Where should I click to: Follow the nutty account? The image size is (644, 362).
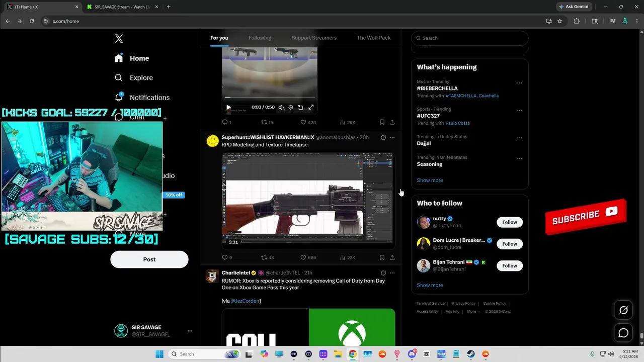[x=510, y=222]
